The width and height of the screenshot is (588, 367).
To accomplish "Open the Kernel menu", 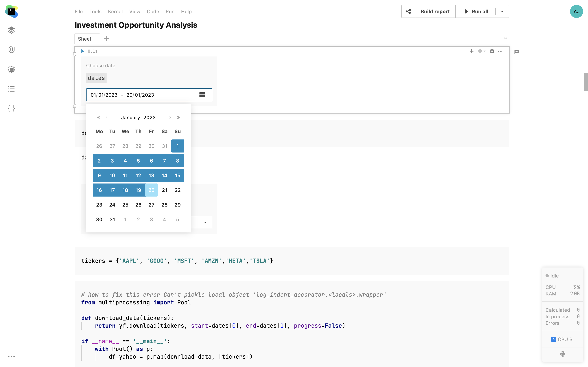I will click(115, 11).
